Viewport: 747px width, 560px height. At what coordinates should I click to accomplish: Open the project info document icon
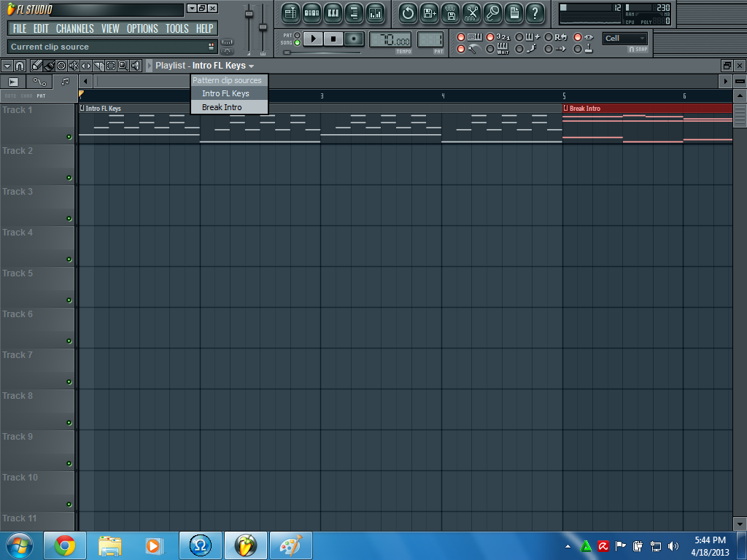tap(514, 13)
